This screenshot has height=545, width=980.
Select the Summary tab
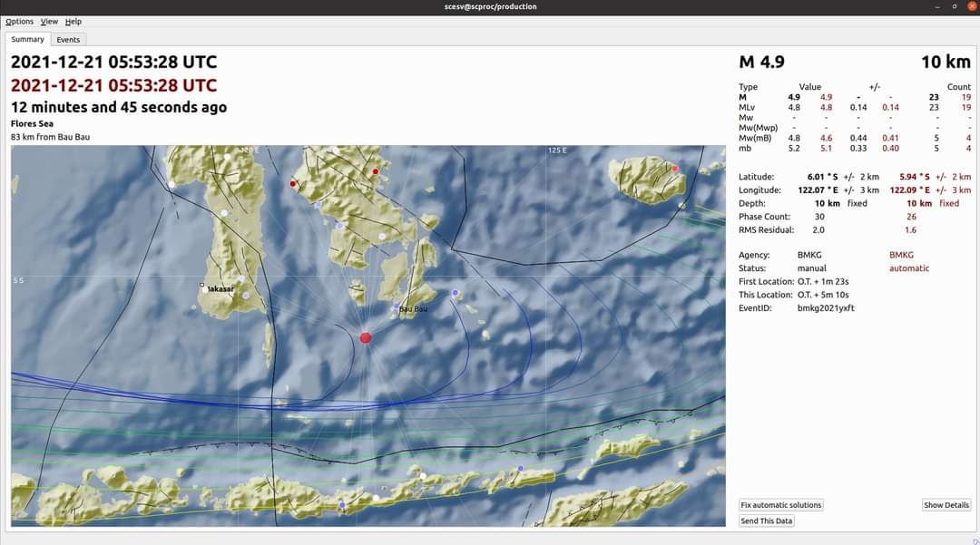(x=27, y=39)
